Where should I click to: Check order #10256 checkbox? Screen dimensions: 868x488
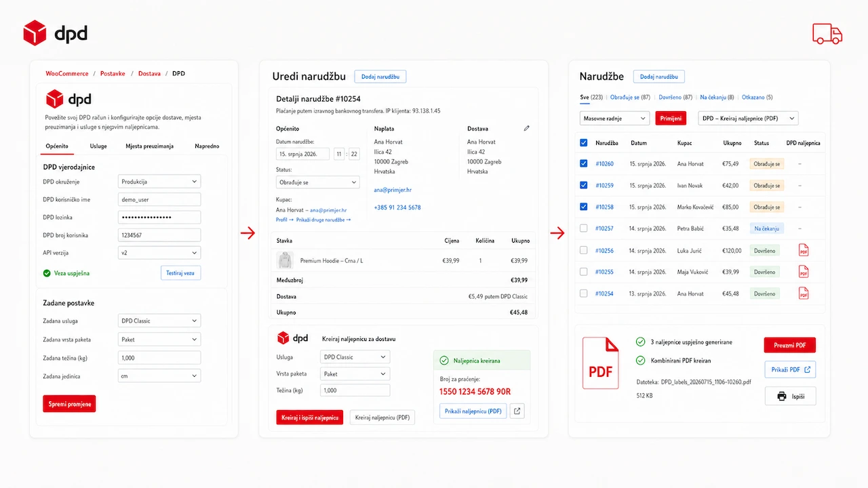coord(584,250)
